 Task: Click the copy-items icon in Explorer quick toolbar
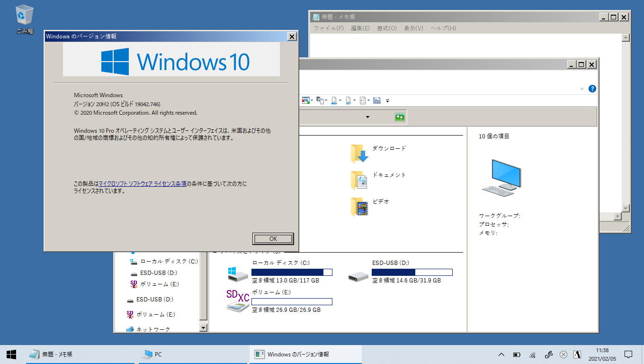tap(320, 100)
